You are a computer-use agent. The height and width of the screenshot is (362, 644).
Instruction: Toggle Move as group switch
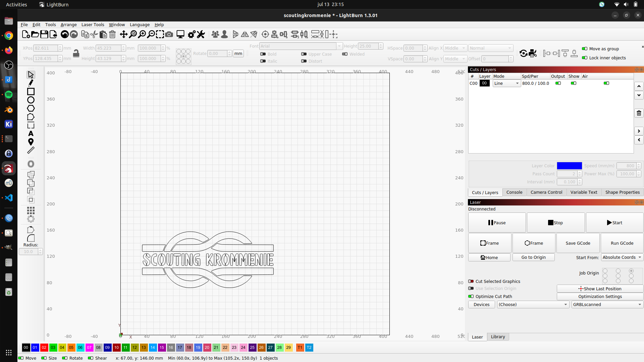585,49
